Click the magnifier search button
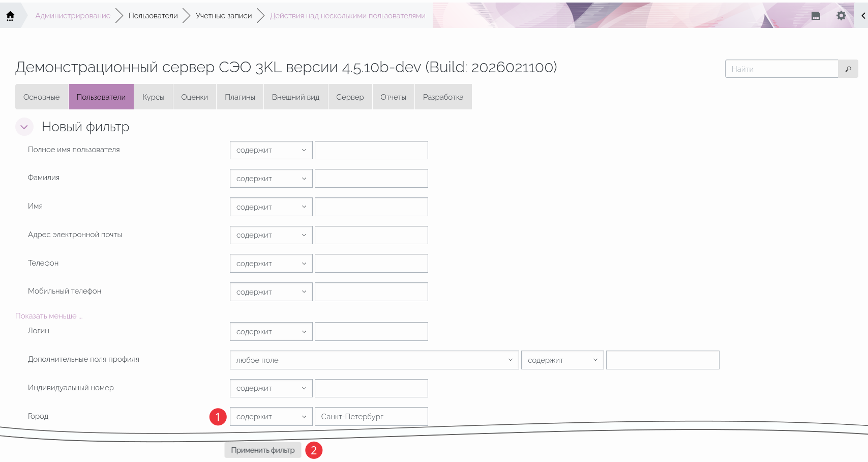Viewport: 868px width, 462px height. point(848,69)
